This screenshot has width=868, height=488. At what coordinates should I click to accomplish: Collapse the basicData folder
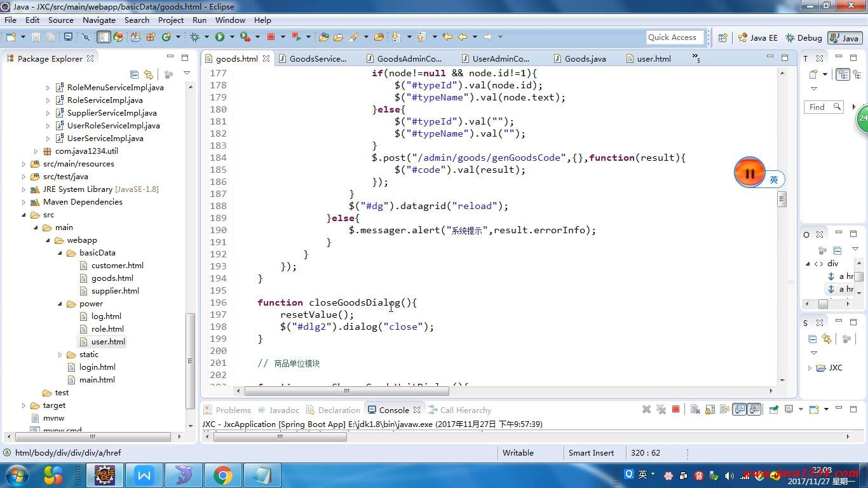(60, 253)
